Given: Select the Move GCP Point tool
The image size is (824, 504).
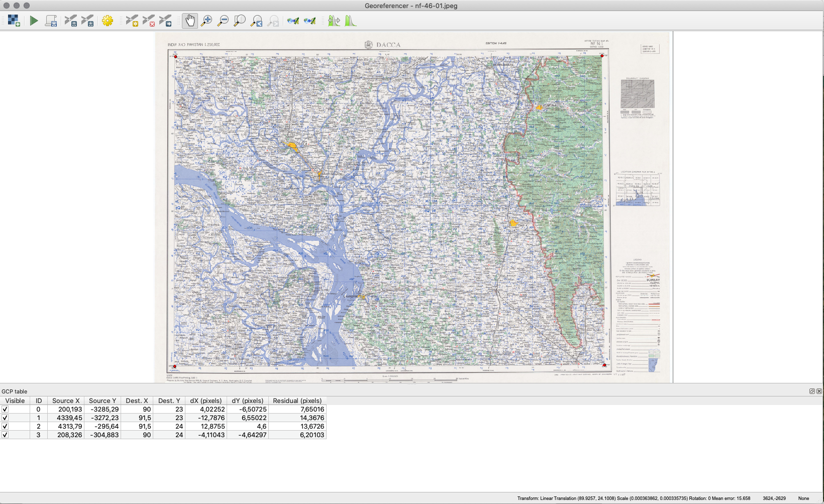Looking at the screenshot, I should pyautogui.click(x=165, y=21).
